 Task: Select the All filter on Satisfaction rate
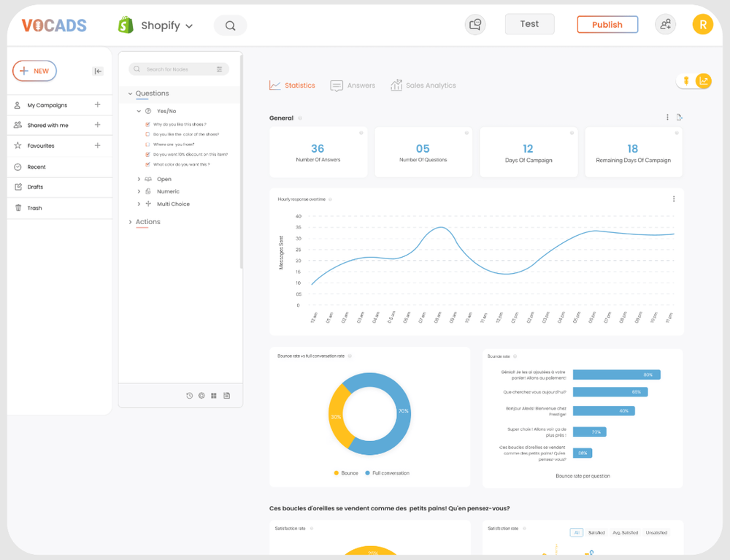point(576,532)
